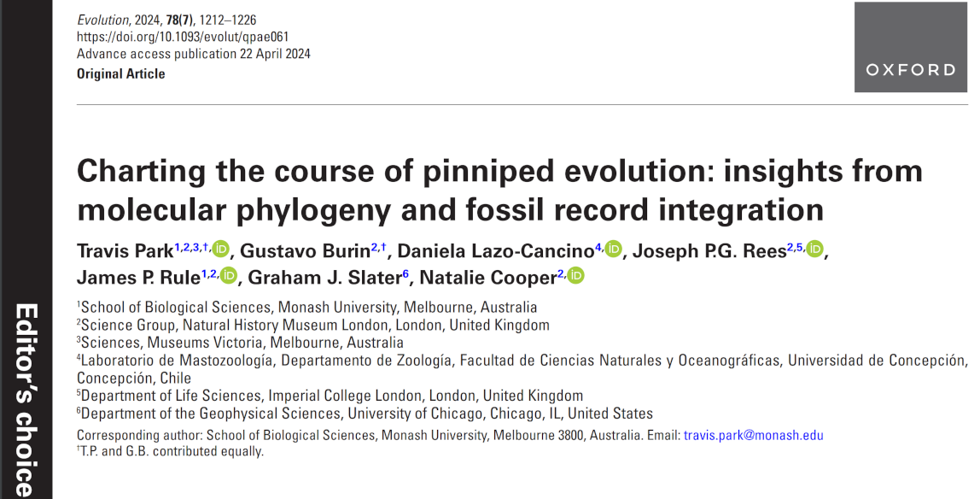
Task: Click Joseph P.G. Rees's ORCID icon
Action: [x=814, y=249]
